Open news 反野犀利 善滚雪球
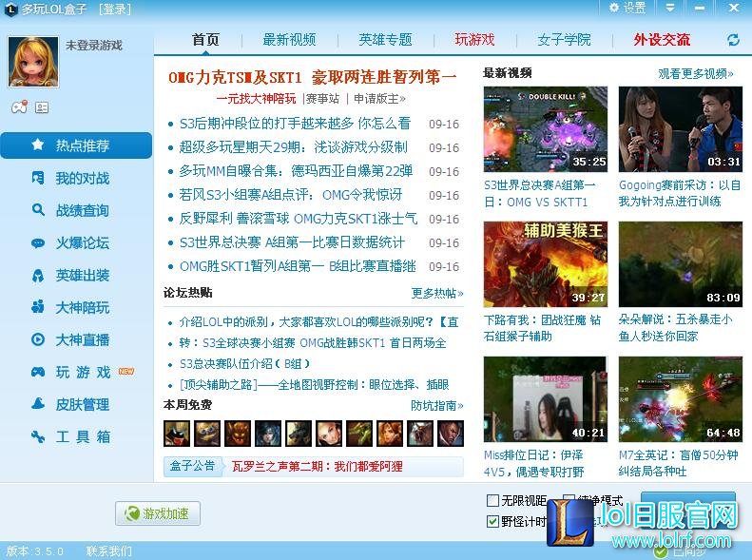 pos(299,219)
